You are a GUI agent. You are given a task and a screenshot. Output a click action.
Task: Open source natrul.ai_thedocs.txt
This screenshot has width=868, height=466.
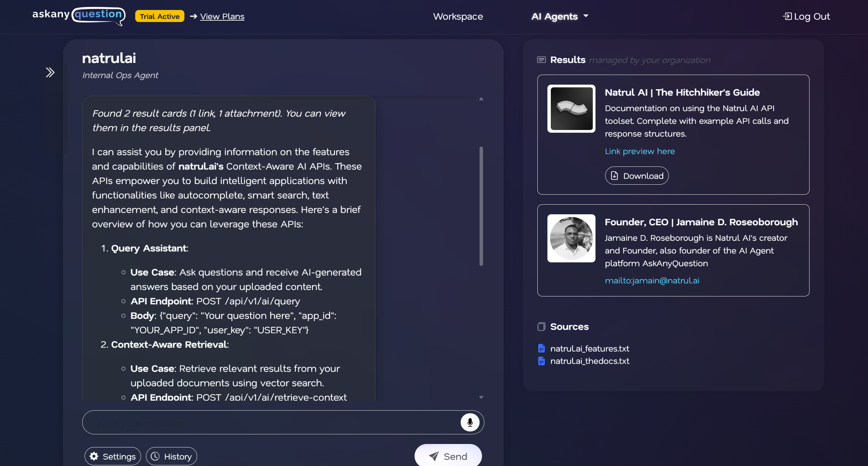[x=590, y=361]
